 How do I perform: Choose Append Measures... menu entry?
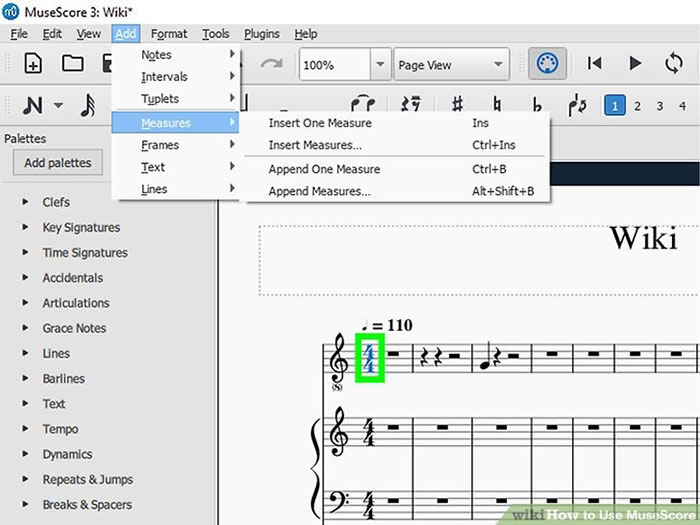click(319, 191)
